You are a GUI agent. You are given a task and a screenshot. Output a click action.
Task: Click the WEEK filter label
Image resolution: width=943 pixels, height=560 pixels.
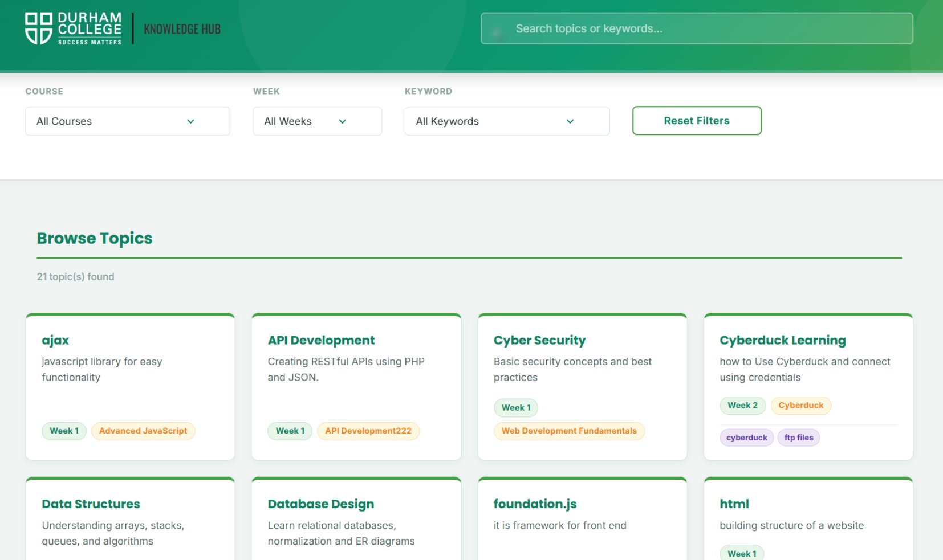(266, 91)
